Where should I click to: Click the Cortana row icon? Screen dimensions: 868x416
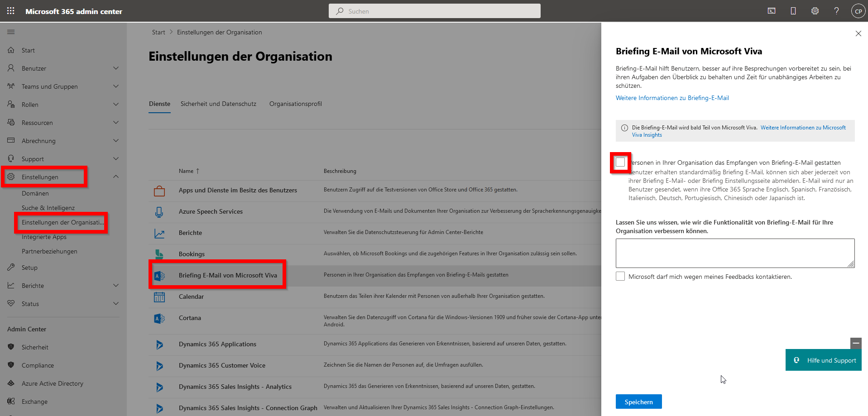click(159, 318)
